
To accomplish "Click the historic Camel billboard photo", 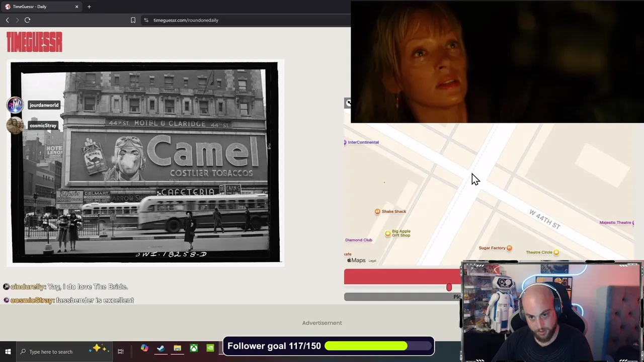I will [x=145, y=162].
